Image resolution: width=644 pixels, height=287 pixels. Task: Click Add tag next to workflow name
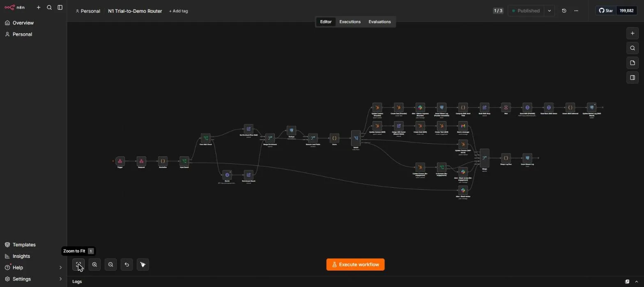tap(178, 11)
